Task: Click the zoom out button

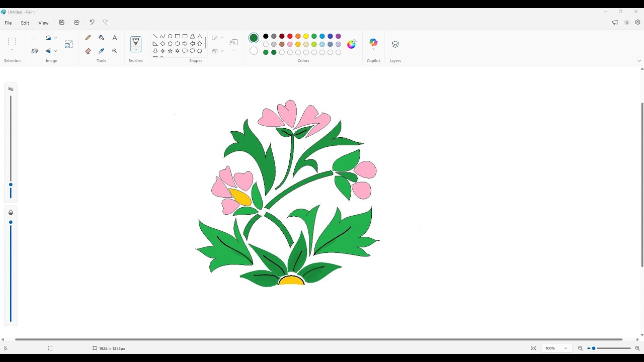Action: 580,348
